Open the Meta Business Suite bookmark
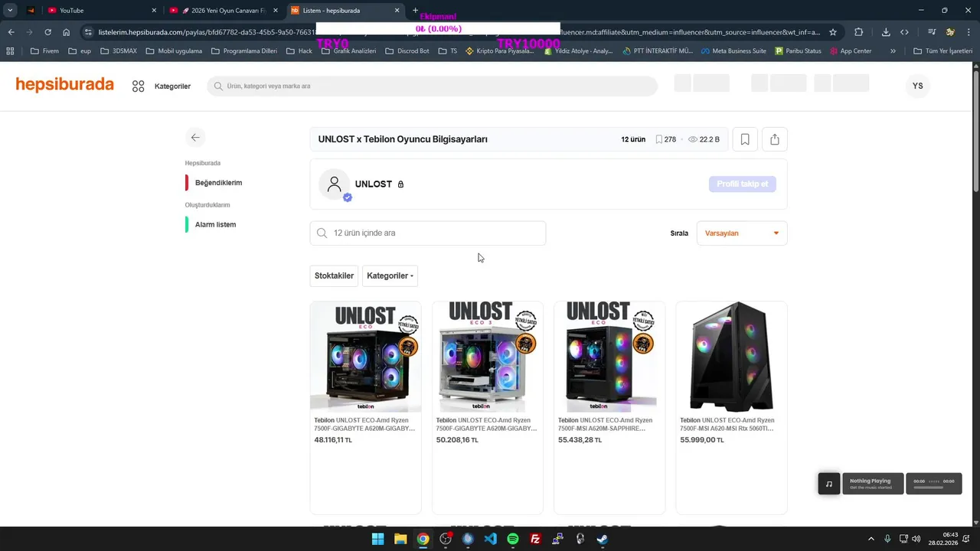 click(733, 51)
